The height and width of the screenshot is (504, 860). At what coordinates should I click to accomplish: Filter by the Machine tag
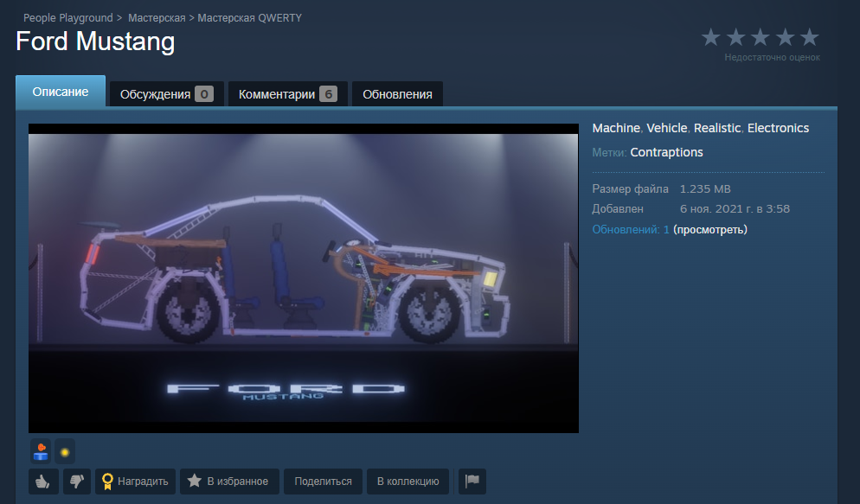[616, 128]
